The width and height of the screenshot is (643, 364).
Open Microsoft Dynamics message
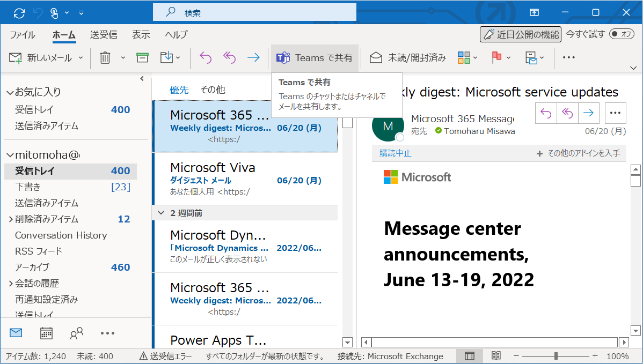click(245, 247)
